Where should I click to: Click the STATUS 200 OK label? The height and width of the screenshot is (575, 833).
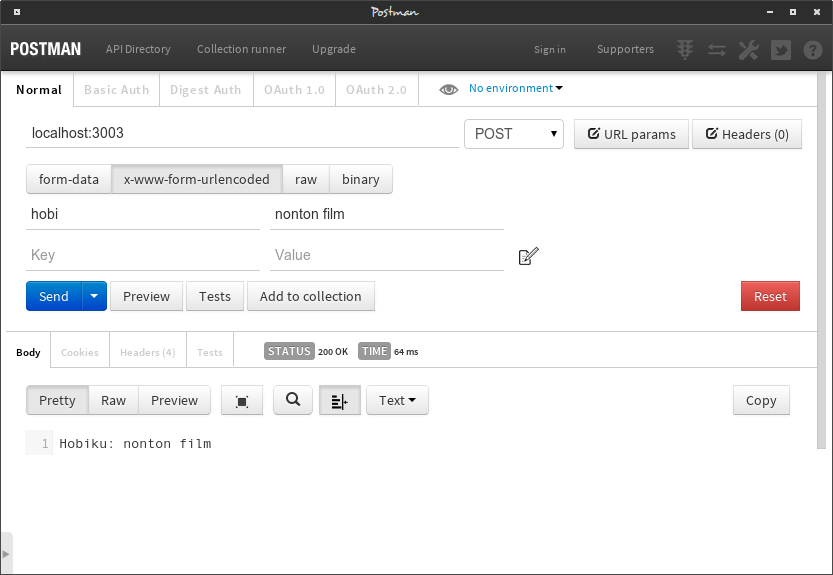[306, 351]
